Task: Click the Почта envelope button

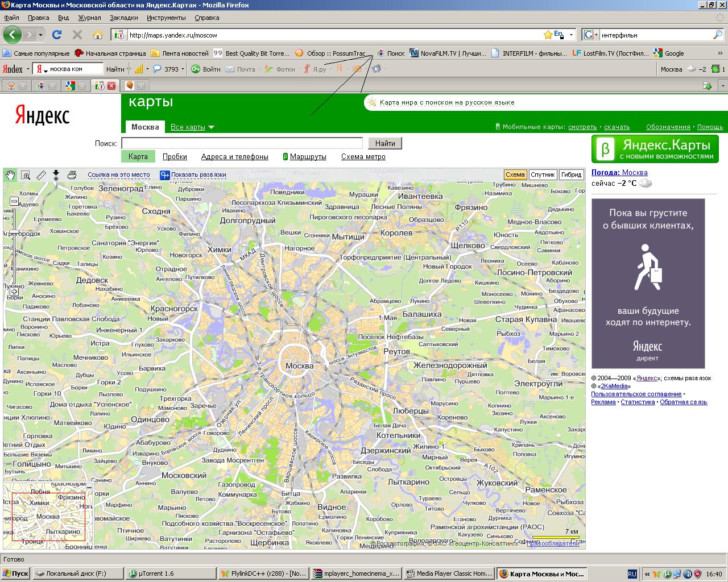Action: coord(241,69)
